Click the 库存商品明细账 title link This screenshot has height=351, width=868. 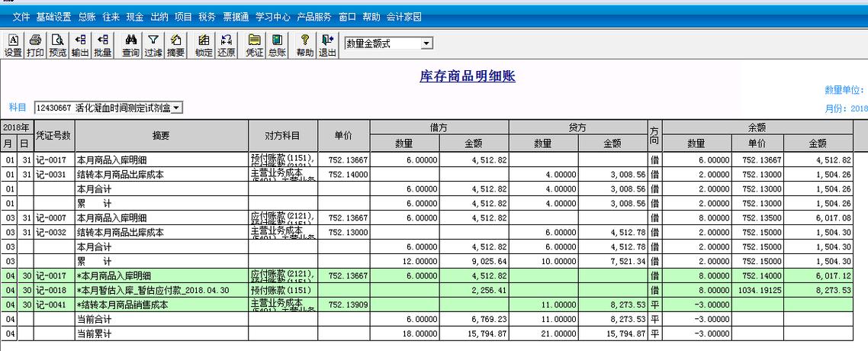point(468,76)
